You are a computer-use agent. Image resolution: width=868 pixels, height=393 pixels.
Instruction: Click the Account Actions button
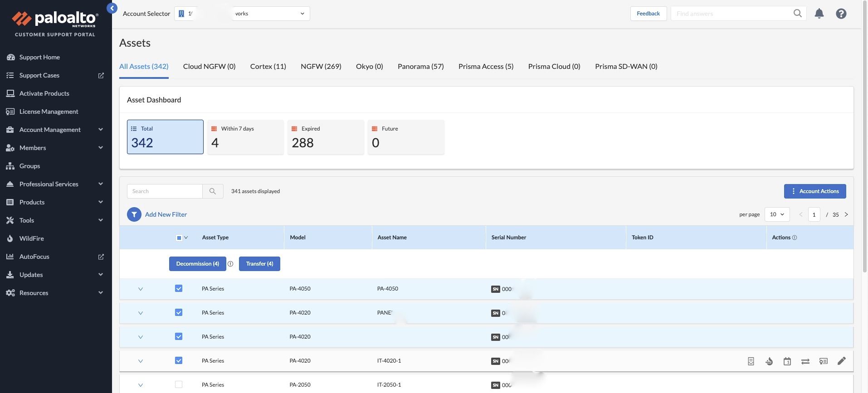815,191
